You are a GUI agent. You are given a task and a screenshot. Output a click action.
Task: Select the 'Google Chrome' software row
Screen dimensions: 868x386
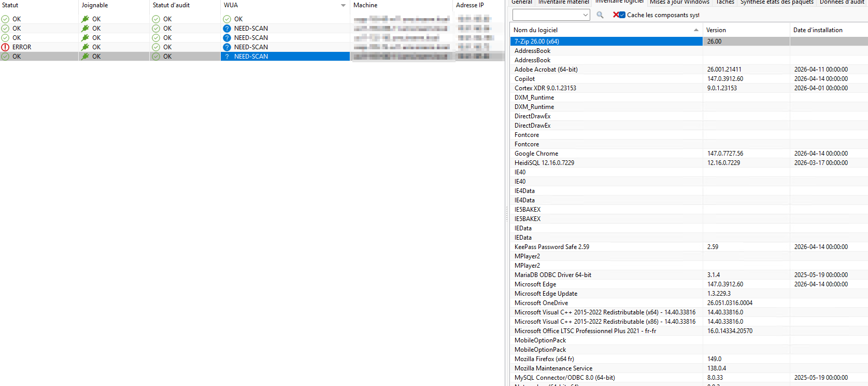(x=536, y=154)
